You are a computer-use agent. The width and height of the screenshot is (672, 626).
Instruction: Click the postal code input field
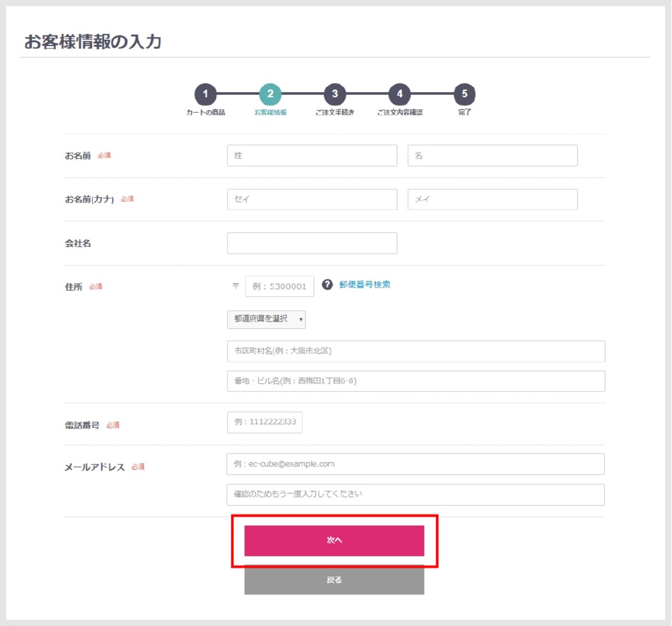coord(279,287)
